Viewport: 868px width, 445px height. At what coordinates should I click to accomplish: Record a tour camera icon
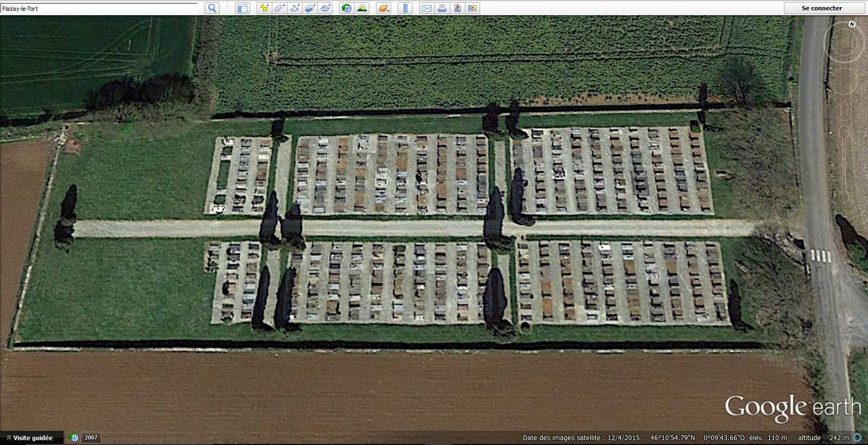(x=325, y=8)
